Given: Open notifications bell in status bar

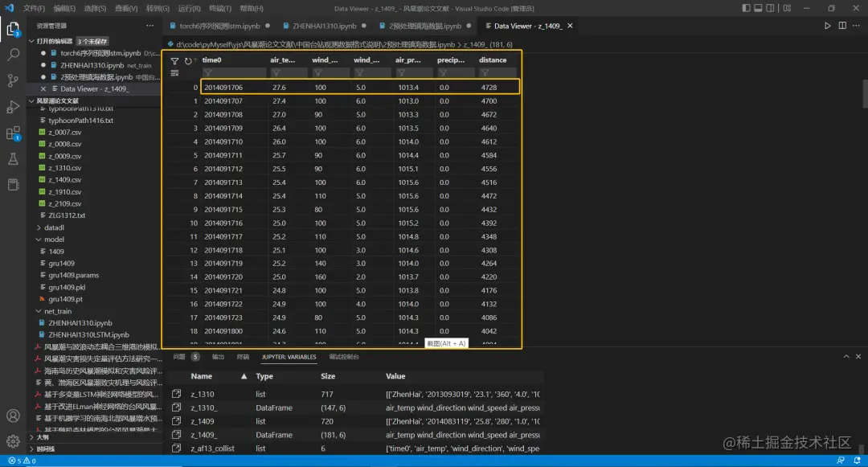Looking at the screenshot, I should (857, 461).
